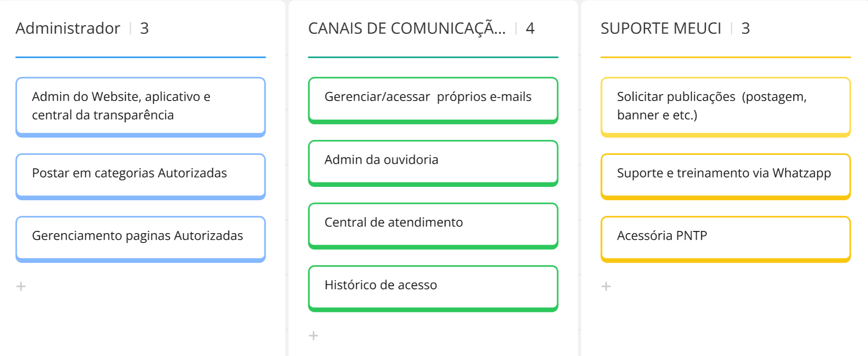
Task: Add a new card under Administrador column
Action: (21, 286)
